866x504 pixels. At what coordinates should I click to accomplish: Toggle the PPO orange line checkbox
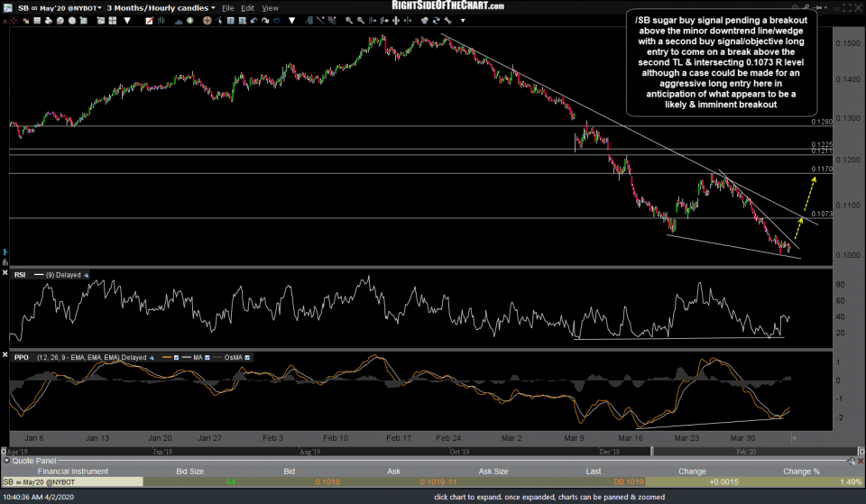coord(177,356)
